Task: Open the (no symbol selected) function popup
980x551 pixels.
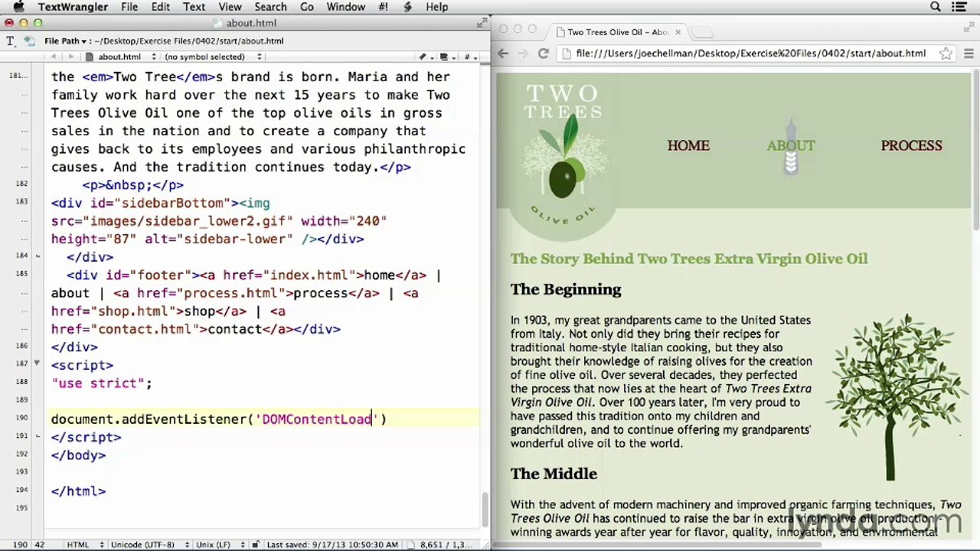Action: (212, 57)
